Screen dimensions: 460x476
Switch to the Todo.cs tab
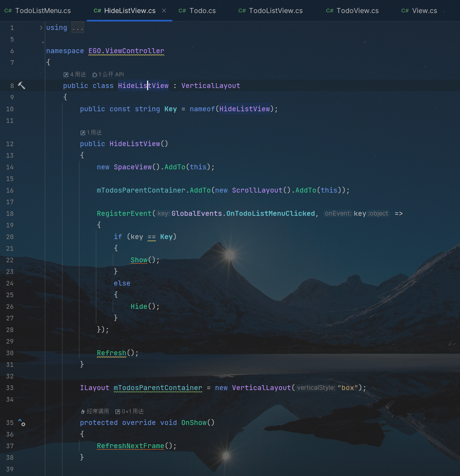point(197,11)
